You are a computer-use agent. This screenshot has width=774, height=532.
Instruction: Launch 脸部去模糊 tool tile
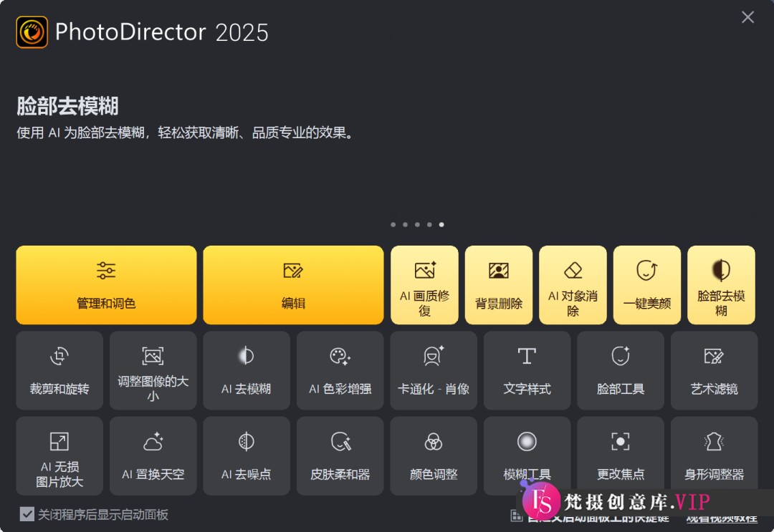[x=721, y=285]
